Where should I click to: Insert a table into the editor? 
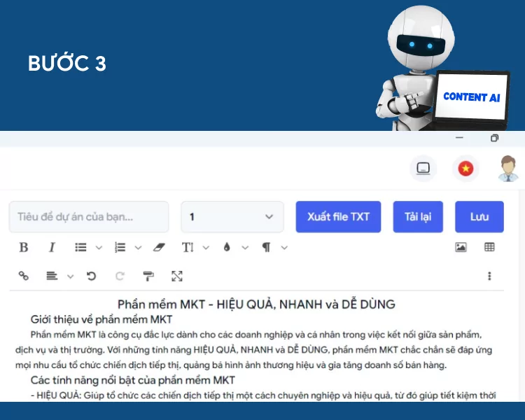pos(489,247)
